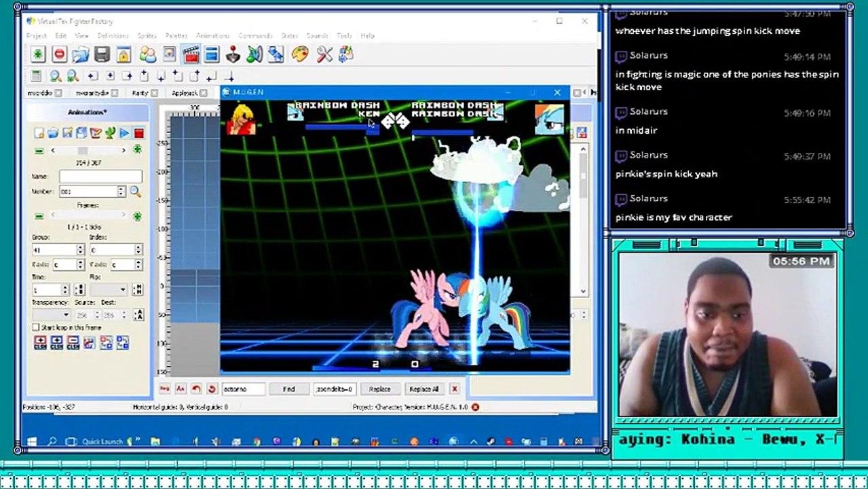Image resolution: width=868 pixels, height=489 pixels.
Task: Click the green new project icon
Action: (38, 54)
